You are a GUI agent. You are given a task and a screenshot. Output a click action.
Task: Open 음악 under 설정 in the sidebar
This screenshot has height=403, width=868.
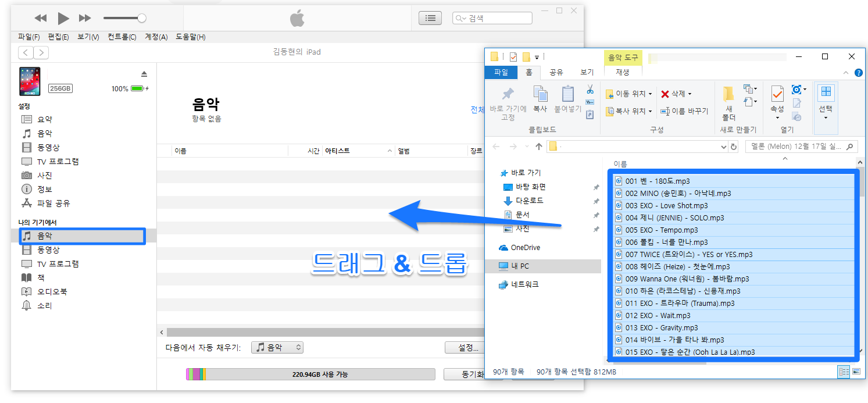pyautogui.click(x=45, y=133)
